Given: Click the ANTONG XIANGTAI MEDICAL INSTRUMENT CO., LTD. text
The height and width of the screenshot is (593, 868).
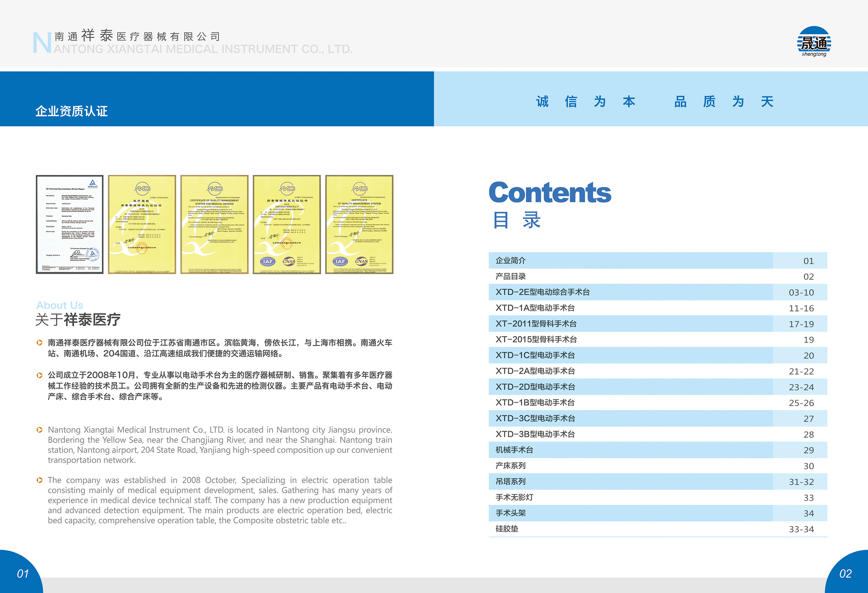Looking at the screenshot, I should (x=203, y=49).
